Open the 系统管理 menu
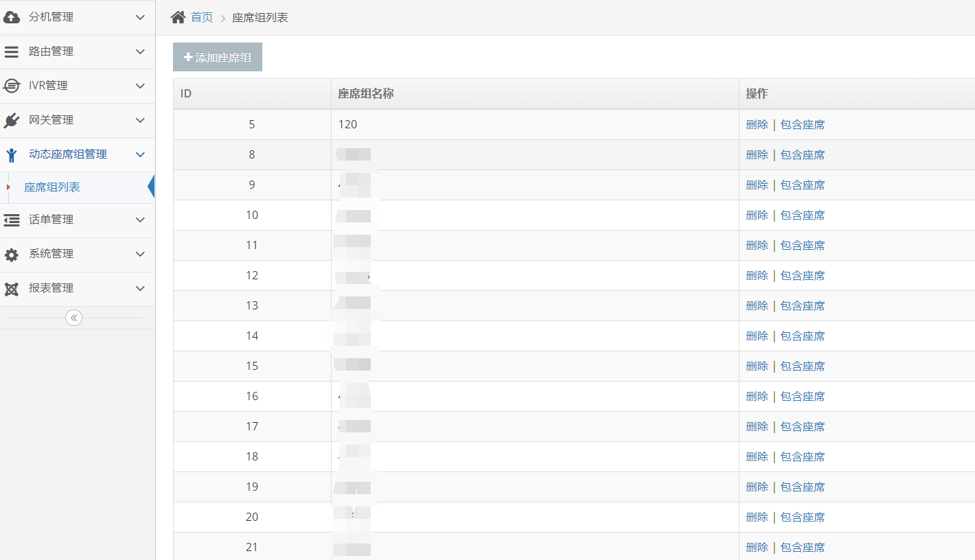Image resolution: width=975 pixels, height=560 pixels. pyautogui.click(x=51, y=254)
